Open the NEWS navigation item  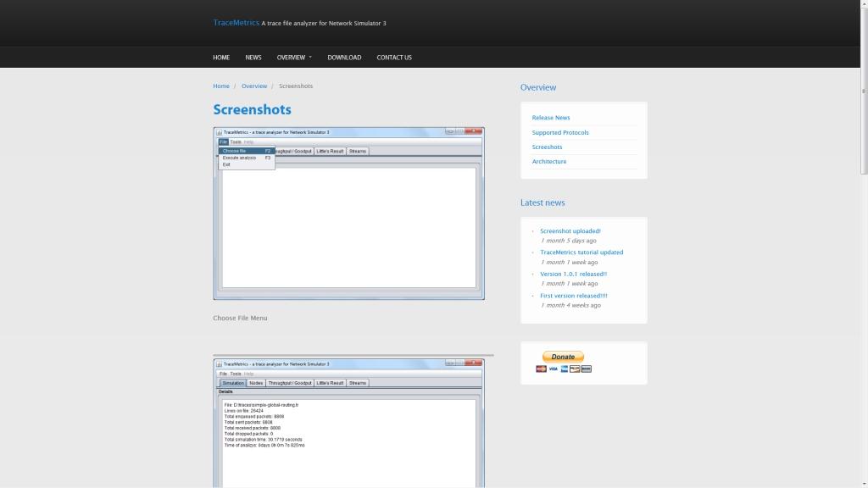tap(253, 58)
